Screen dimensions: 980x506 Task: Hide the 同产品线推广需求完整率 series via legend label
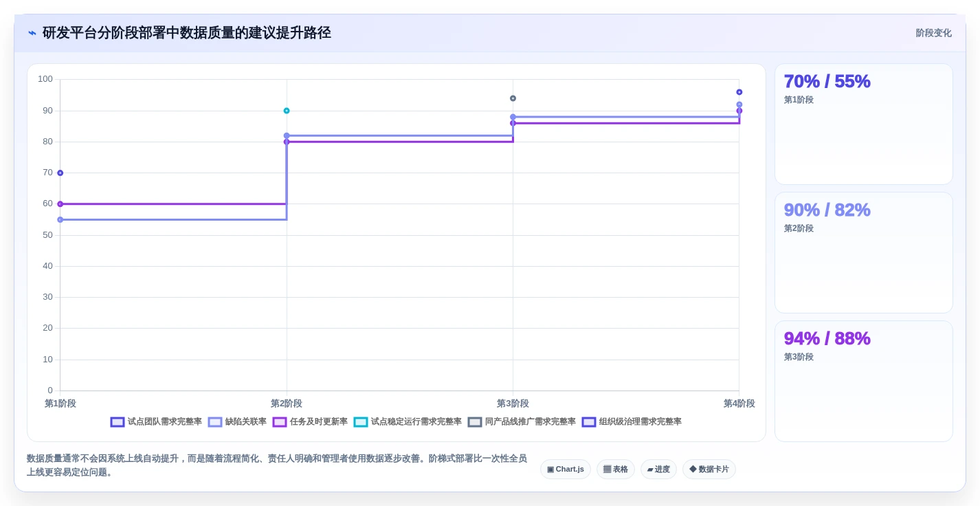coord(531,422)
